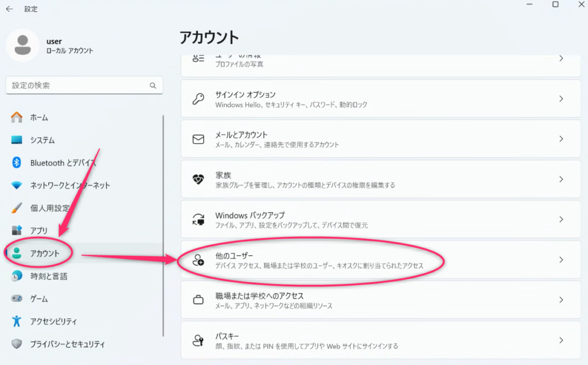This screenshot has width=588, height=365.
Task: Expand Windows バックアップ chevron arrow
Action: coord(561,220)
